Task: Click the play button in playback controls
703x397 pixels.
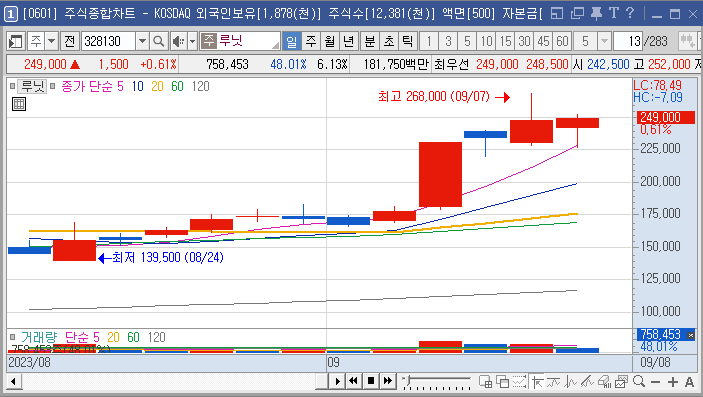Action: pos(337,382)
